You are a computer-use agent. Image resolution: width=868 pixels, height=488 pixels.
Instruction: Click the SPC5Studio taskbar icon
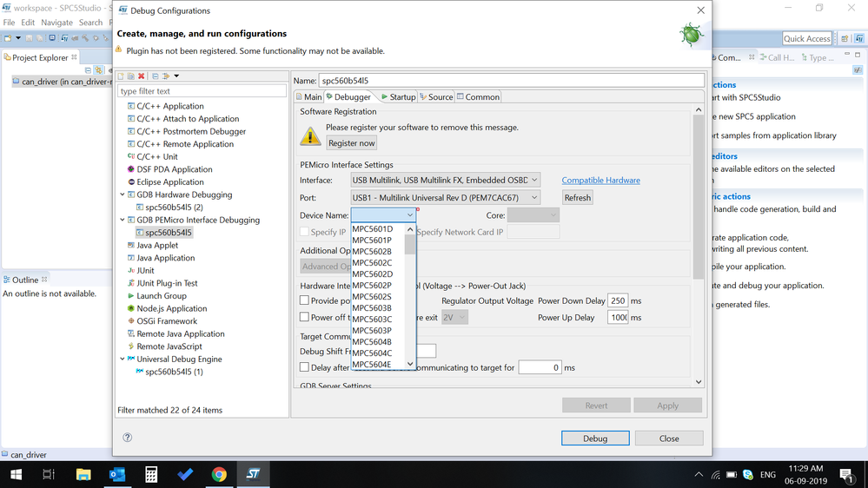(x=253, y=474)
